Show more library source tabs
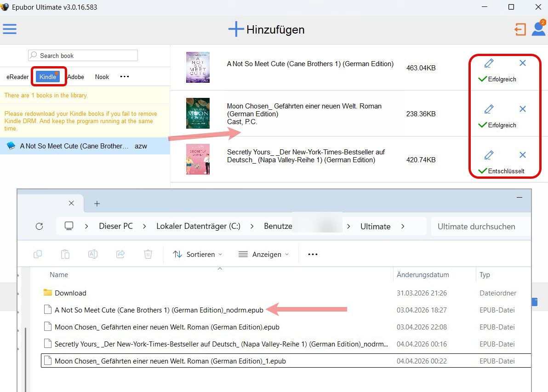This screenshot has width=548, height=392. [125, 76]
